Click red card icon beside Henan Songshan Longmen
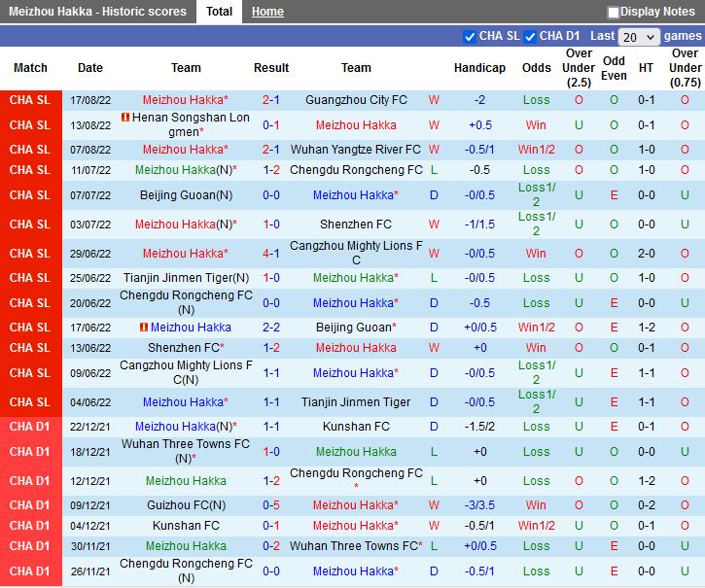 (125, 118)
